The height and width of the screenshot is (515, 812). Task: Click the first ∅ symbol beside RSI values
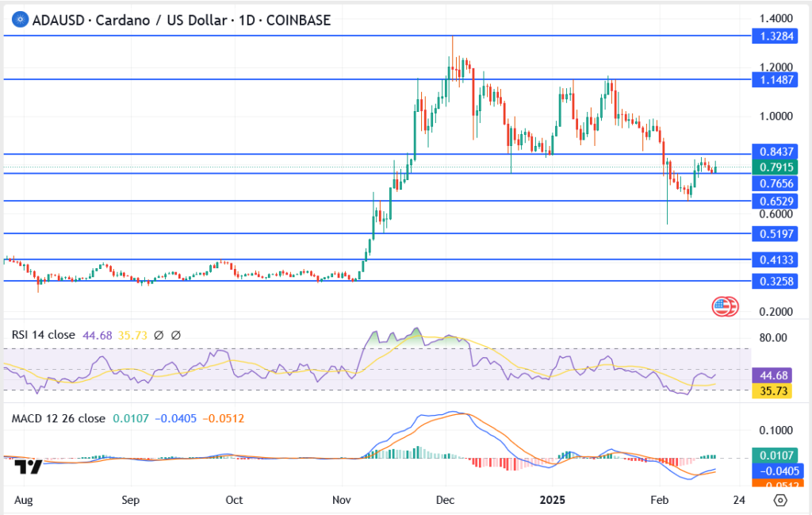pyautogui.click(x=159, y=336)
